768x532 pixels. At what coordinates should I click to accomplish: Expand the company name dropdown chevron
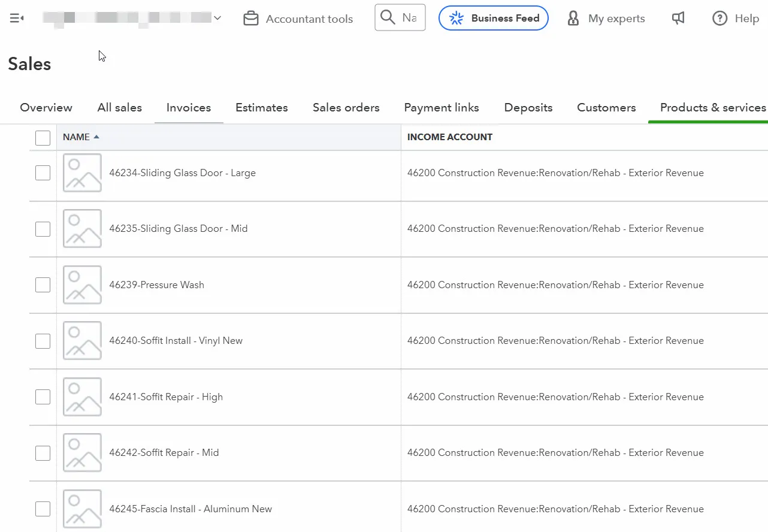pos(217,19)
